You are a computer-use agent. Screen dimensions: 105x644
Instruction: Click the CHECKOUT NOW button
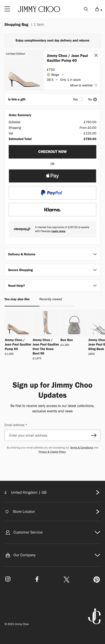[52, 152]
